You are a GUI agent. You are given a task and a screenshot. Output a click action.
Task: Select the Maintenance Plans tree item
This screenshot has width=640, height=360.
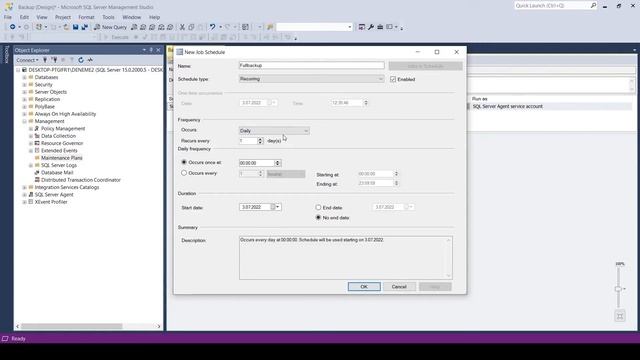(62, 158)
